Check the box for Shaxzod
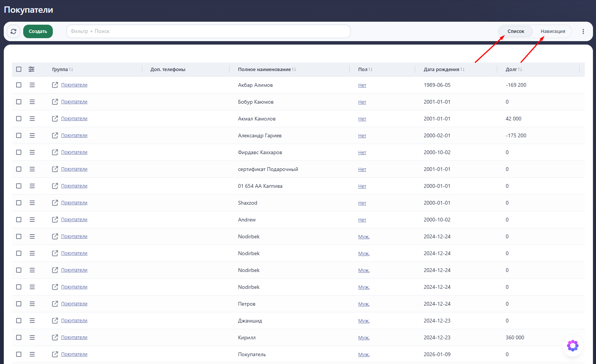 point(19,203)
